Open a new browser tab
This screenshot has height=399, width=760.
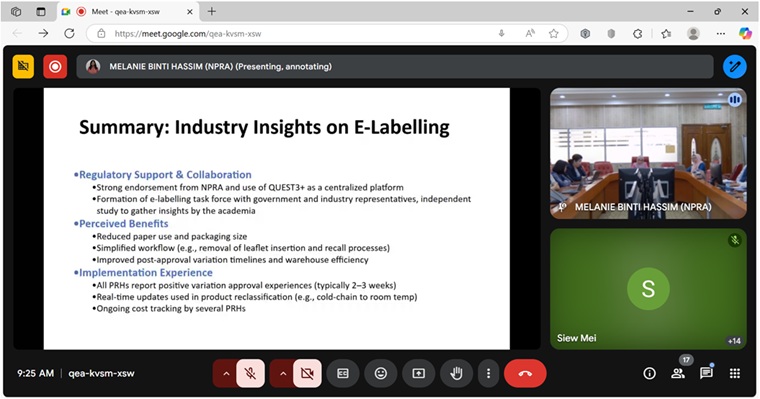tap(212, 12)
